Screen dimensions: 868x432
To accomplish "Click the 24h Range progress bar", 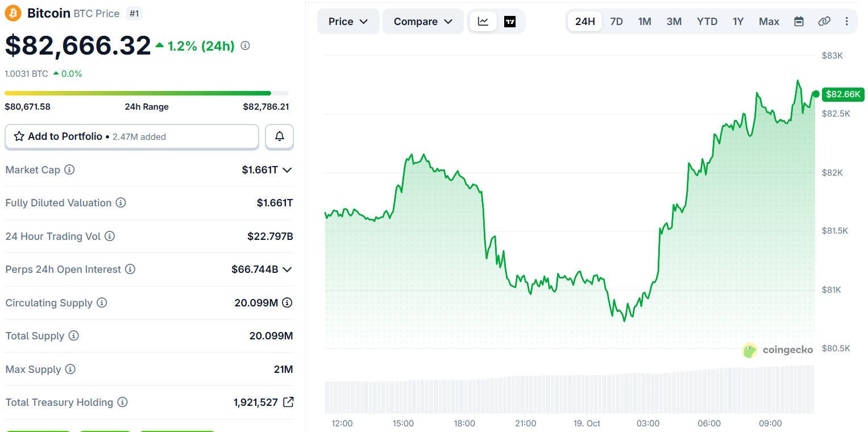I will (x=147, y=93).
